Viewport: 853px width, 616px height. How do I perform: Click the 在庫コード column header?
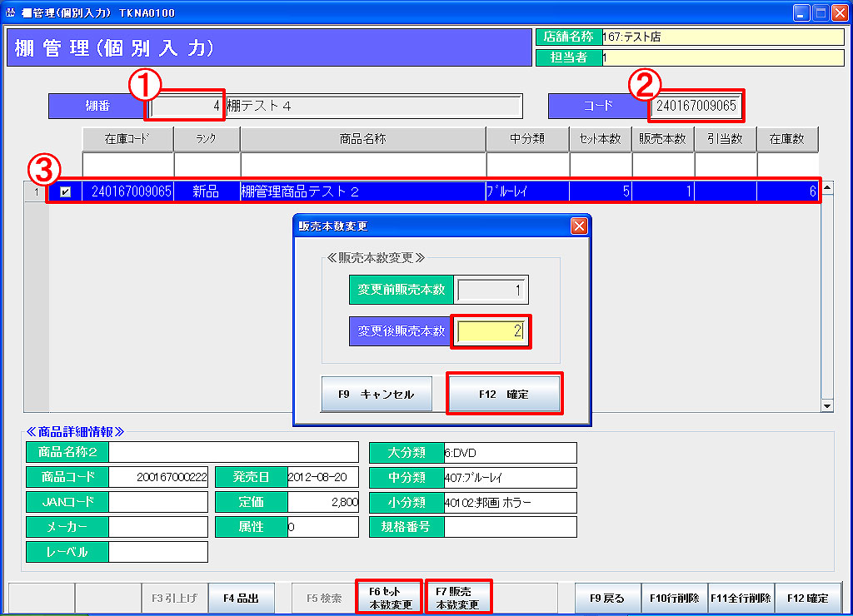coord(127,139)
